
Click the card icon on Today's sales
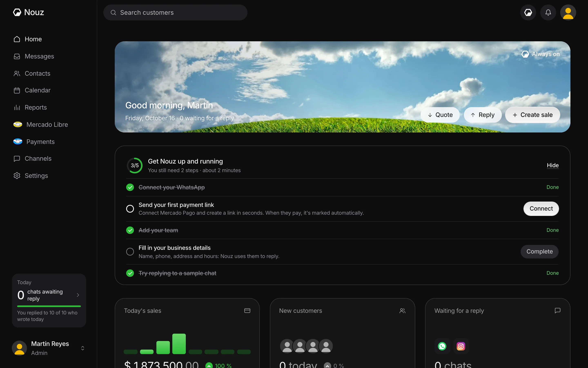click(247, 311)
